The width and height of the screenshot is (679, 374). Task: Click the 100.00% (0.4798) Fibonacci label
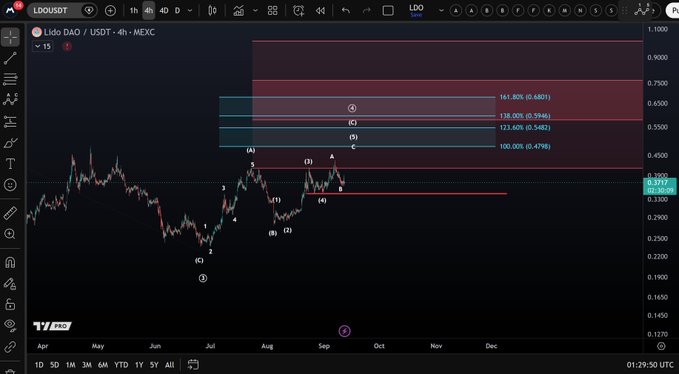pyautogui.click(x=525, y=146)
